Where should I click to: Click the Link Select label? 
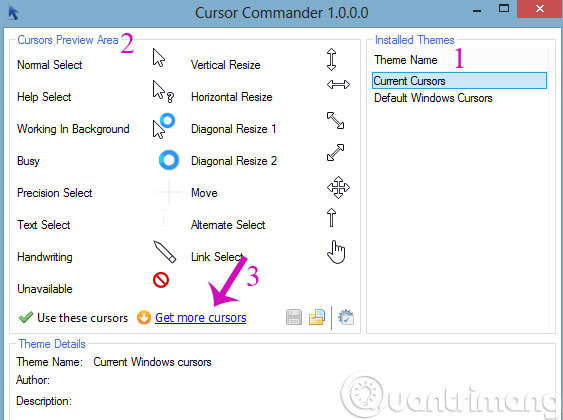point(217,257)
